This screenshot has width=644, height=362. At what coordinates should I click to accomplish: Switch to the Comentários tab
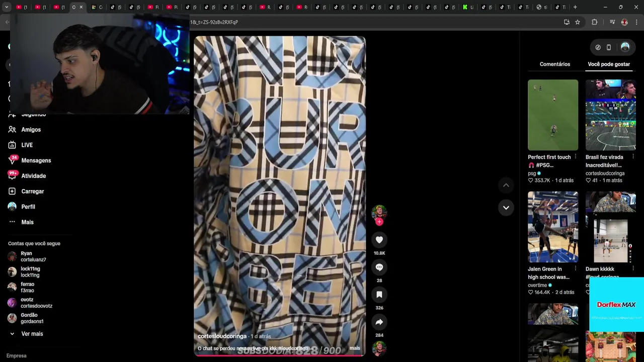(555, 64)
